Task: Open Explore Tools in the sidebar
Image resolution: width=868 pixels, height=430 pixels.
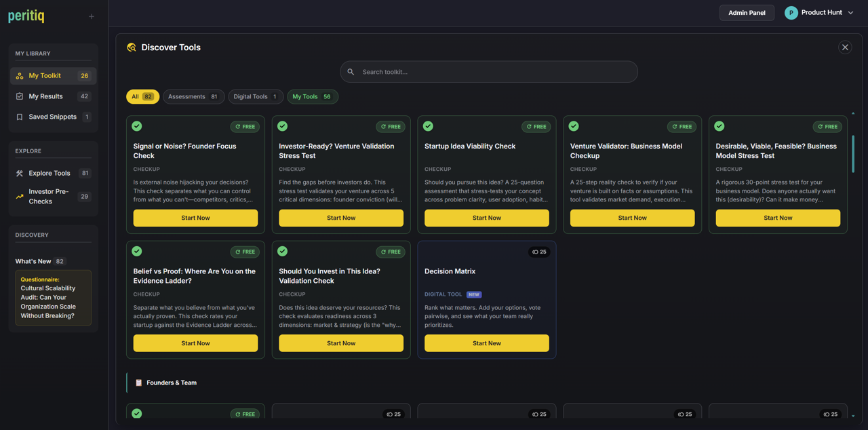Action: click(54, 173)
